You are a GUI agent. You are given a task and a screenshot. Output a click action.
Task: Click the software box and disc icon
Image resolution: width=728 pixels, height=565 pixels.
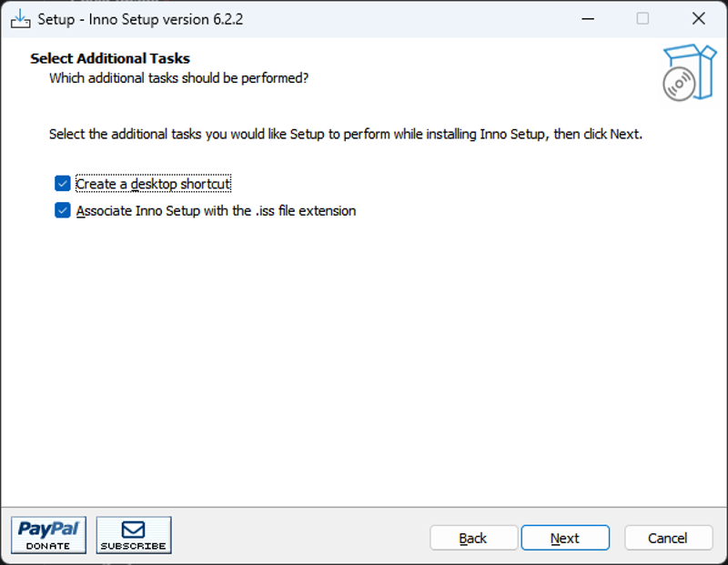(689, 73)
